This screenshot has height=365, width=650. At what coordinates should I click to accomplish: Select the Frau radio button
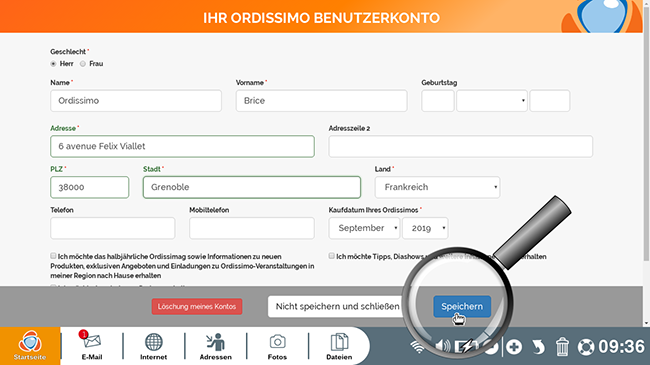pyautogui.click(x=83, y=64)
